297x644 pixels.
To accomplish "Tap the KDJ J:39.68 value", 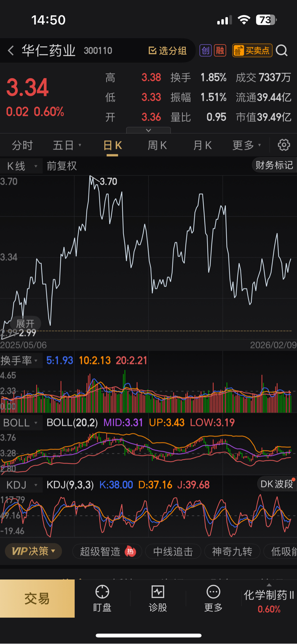I will tap(193, 485).
